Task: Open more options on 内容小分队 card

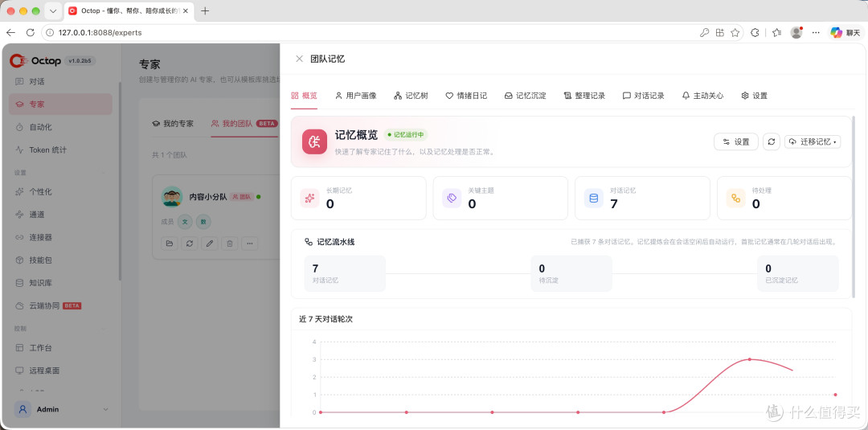Action: 250,243
